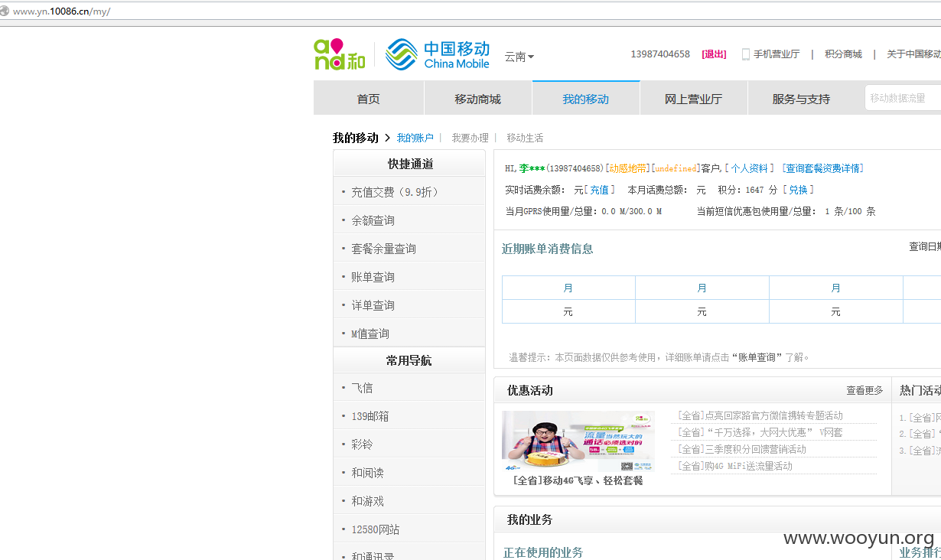This screenshot has height=560, width=941.
Task: Open "千万选择，大网大优惠" promotion link
Action: click(x=760, y=432)
